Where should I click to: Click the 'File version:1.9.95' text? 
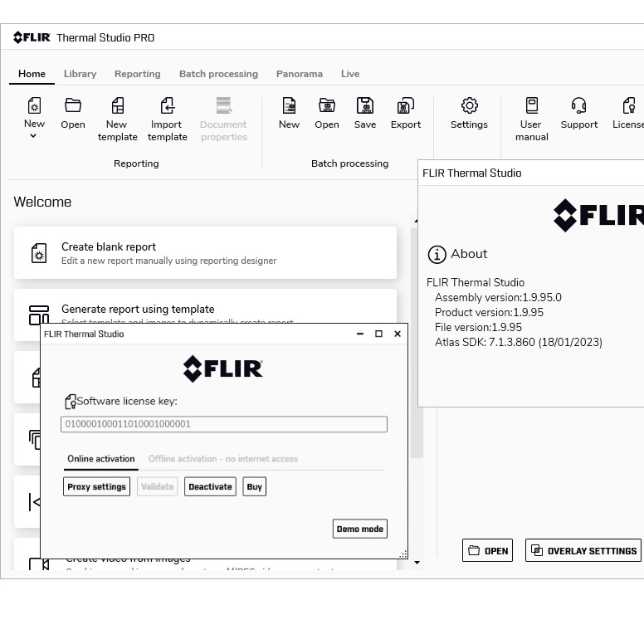coord(478,327)
